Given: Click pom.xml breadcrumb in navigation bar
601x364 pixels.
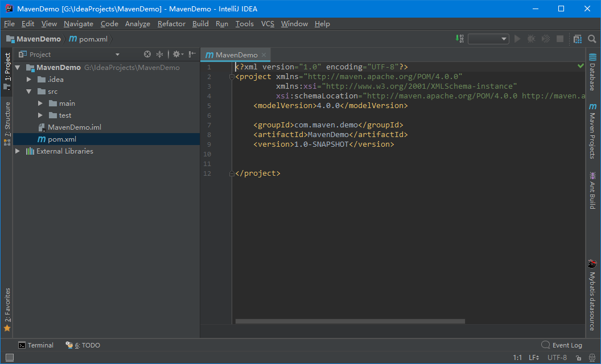Looking at the screenshot, I should point(88,39).
